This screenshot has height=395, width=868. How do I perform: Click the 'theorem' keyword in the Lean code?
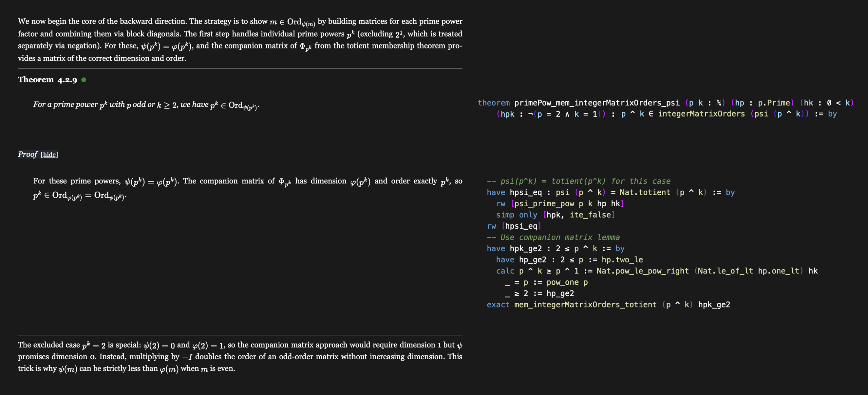(x=493, y=103)
